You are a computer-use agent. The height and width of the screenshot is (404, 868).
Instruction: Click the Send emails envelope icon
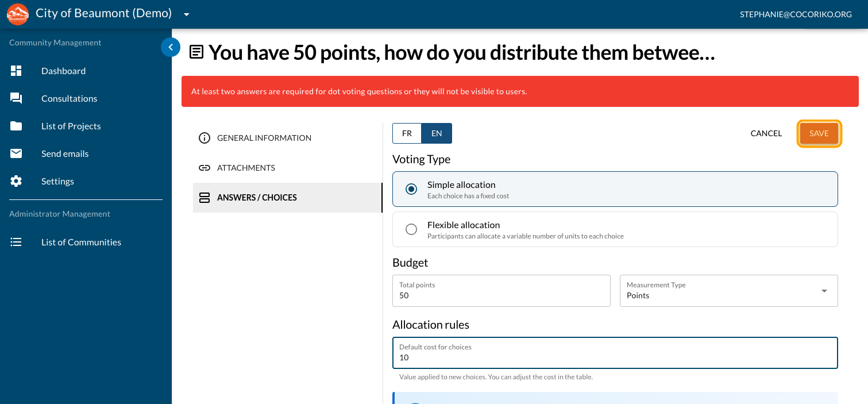16,153
